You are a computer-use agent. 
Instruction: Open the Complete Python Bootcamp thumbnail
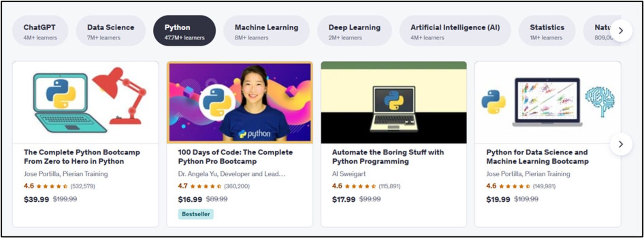click(x=86, y=102)
